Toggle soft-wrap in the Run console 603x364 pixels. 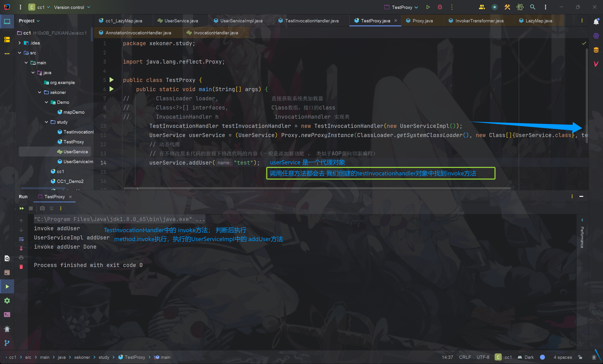[21, 239]
